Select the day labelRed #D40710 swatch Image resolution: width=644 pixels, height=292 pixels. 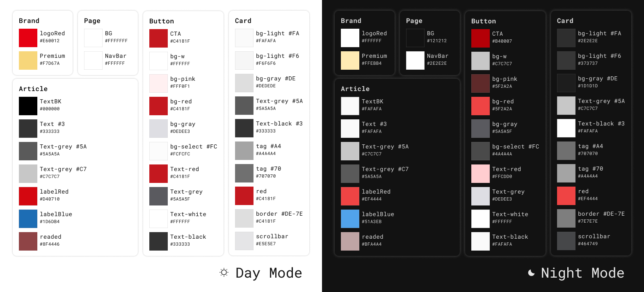(28, 196)
